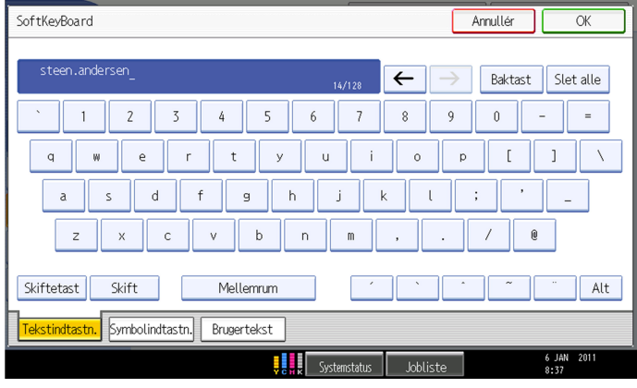Clear the field using Slet alle
Image resolution: width=637 pixels, height=388 pixels.
click(577, 79)
